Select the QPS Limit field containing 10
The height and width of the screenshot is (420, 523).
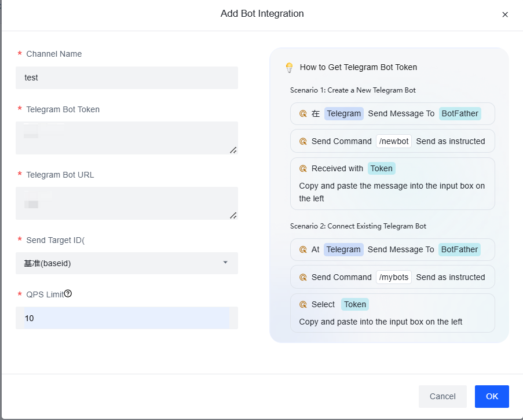coord(126,318)
